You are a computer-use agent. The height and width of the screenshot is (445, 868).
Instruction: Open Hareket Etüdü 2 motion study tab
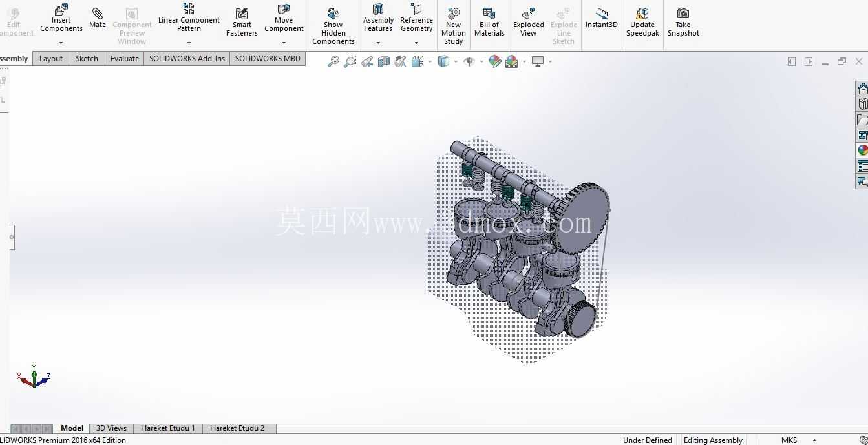coord(237,428)
